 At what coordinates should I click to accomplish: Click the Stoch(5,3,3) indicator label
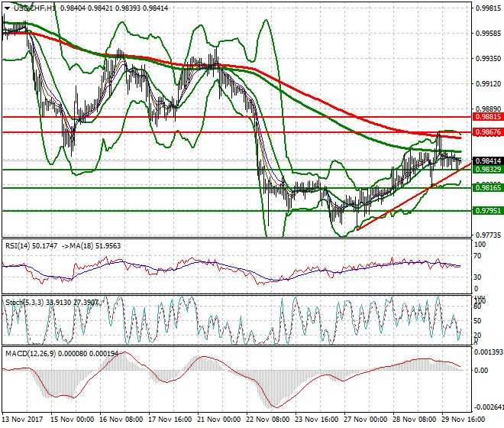pos(21,303)
